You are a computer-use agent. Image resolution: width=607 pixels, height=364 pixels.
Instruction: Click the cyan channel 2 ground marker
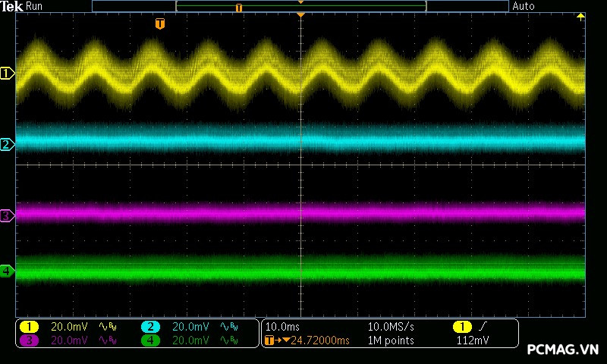point(7,144)
